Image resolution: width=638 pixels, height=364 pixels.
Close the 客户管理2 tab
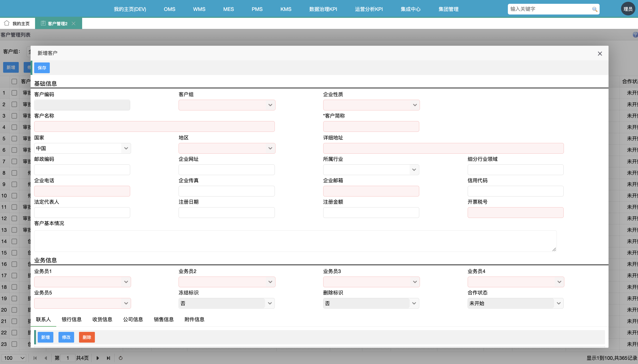74,23
